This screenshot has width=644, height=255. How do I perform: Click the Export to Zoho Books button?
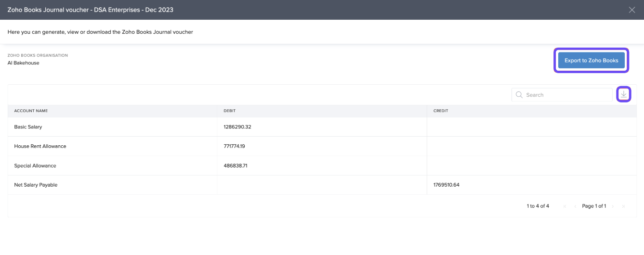[x=591, y=61]
